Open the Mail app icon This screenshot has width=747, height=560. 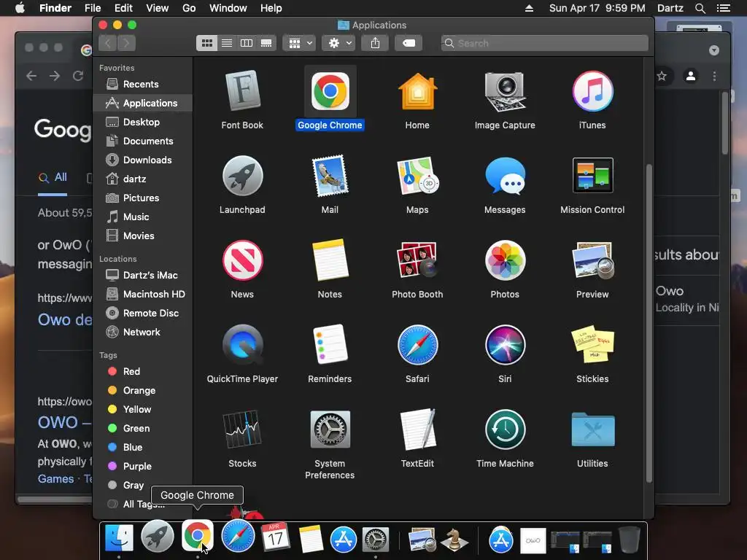[x=330, y=176]
